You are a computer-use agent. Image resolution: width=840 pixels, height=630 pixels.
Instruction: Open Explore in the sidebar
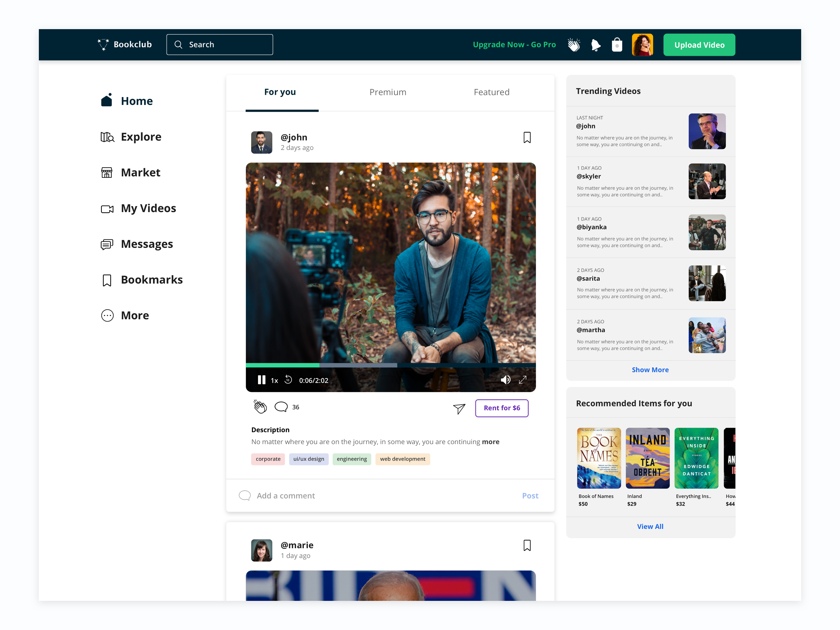coord(140,137)
